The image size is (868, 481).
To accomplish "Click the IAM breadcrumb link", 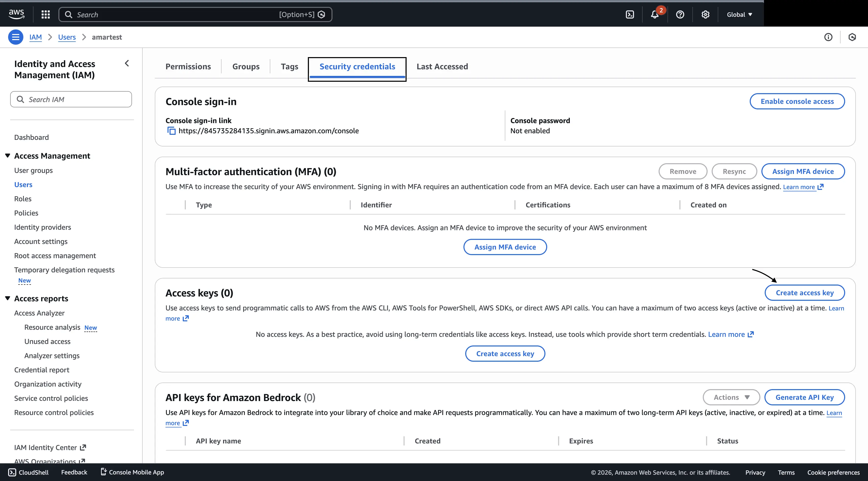I will [x=35, y=37].
